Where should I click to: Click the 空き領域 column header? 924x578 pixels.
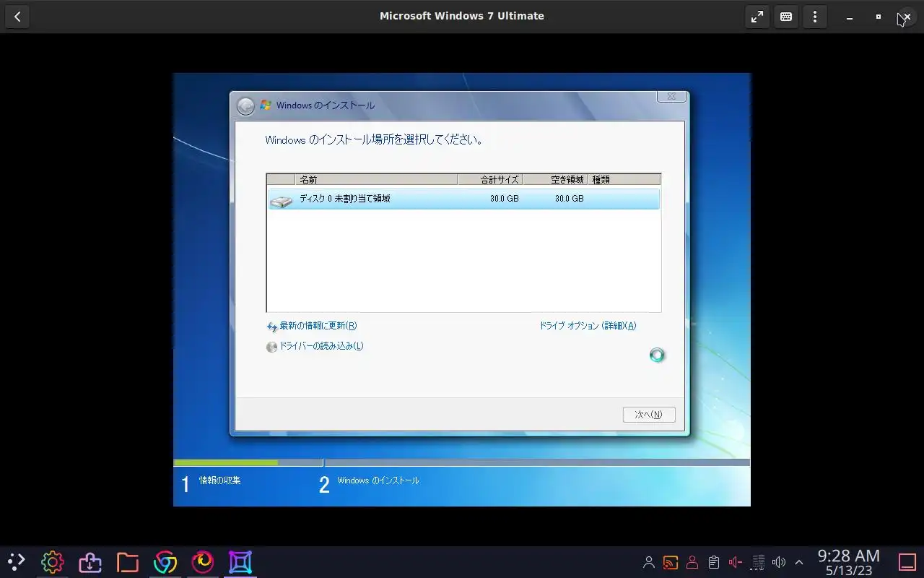click(x=555, y=179)
